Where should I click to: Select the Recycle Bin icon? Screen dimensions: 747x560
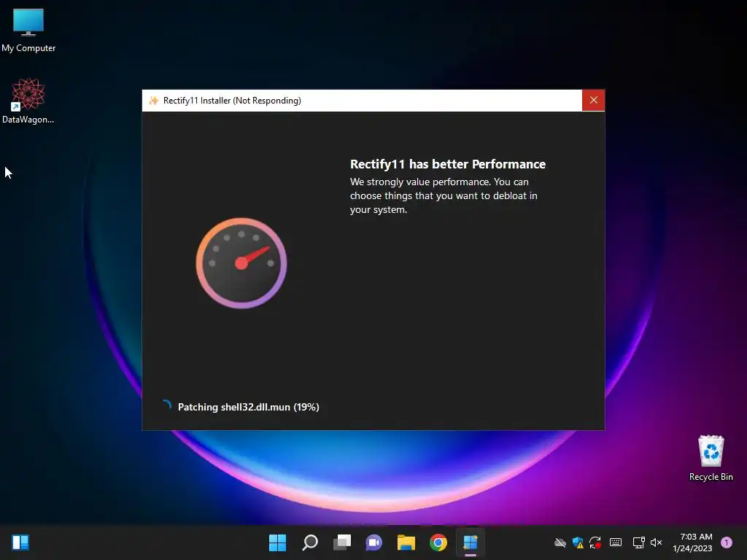coord(711,458)
